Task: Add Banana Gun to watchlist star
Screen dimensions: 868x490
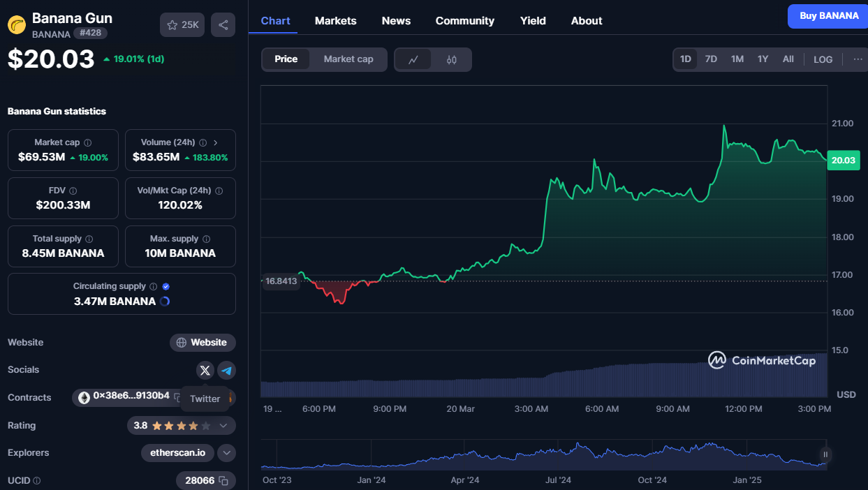Action: coord(182,25)
